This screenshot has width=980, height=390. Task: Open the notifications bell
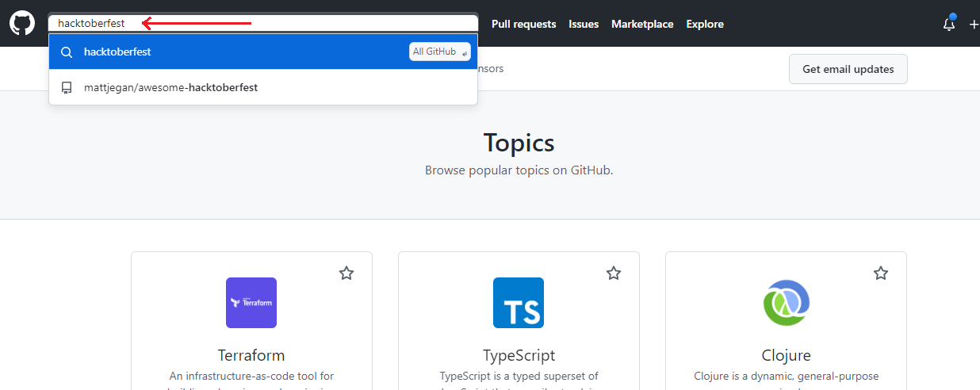(x=949, y=24)
